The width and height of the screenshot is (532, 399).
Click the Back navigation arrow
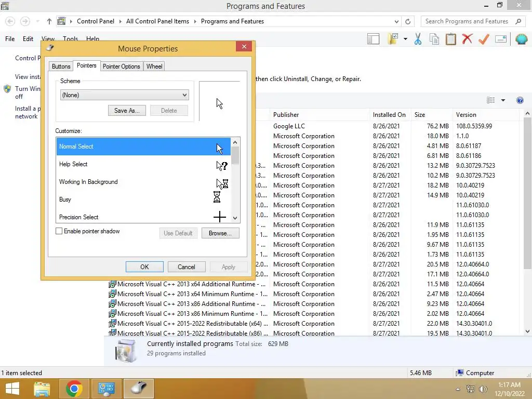click(x=10, y=21)
